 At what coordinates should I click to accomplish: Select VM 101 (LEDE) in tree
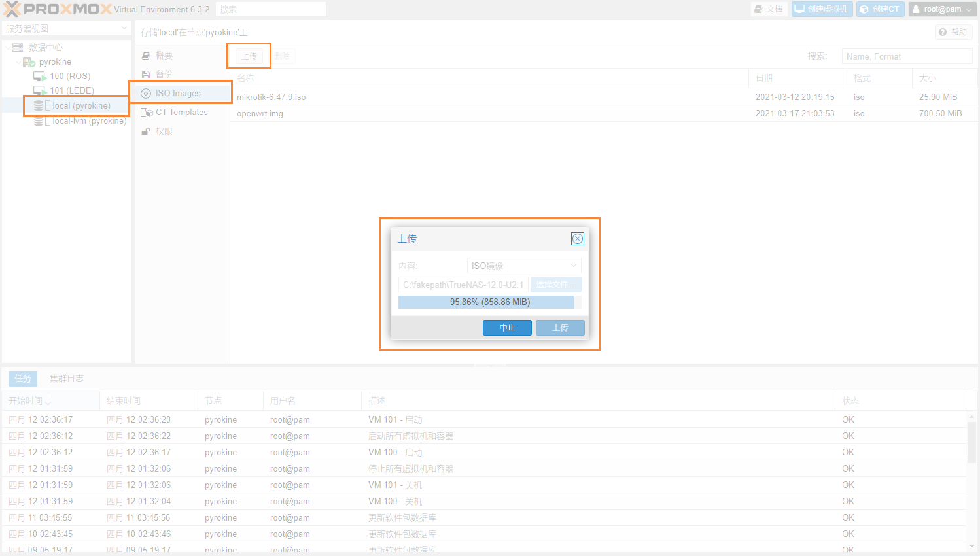click(x=72, y=91)
